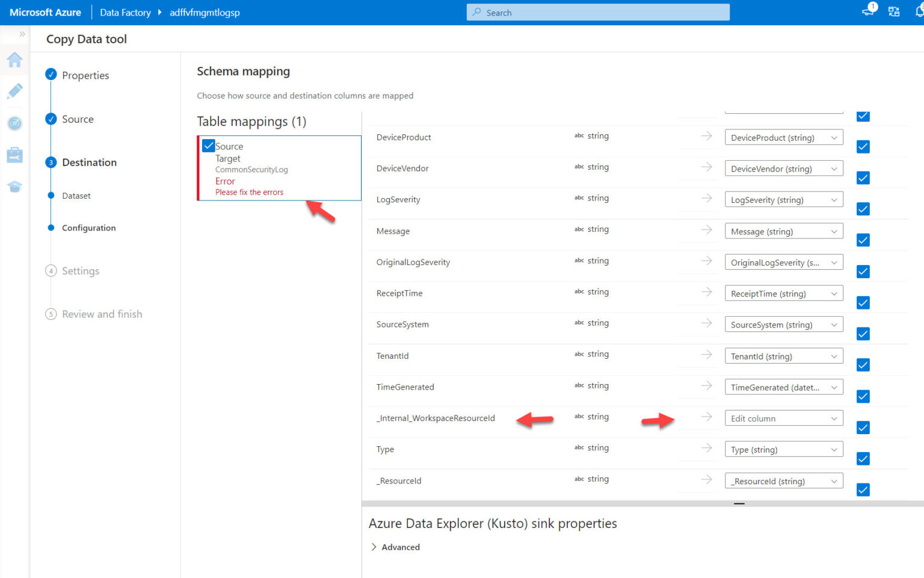This screenshot has width=924, height=578.
Task: Open the Monitor gauge icon in sidebar
Action: pos(14,123)
